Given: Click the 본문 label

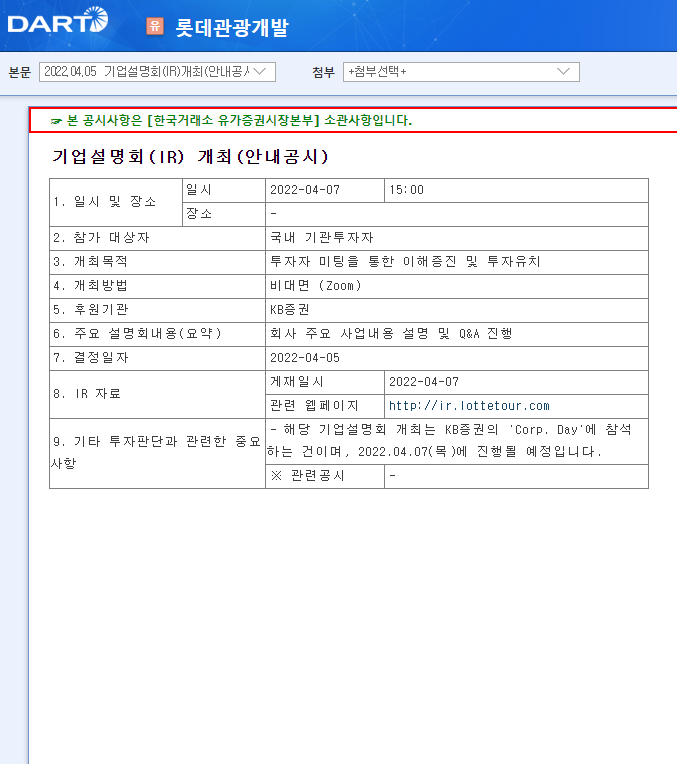Looking at the screenshot, I should pos(20,73).
